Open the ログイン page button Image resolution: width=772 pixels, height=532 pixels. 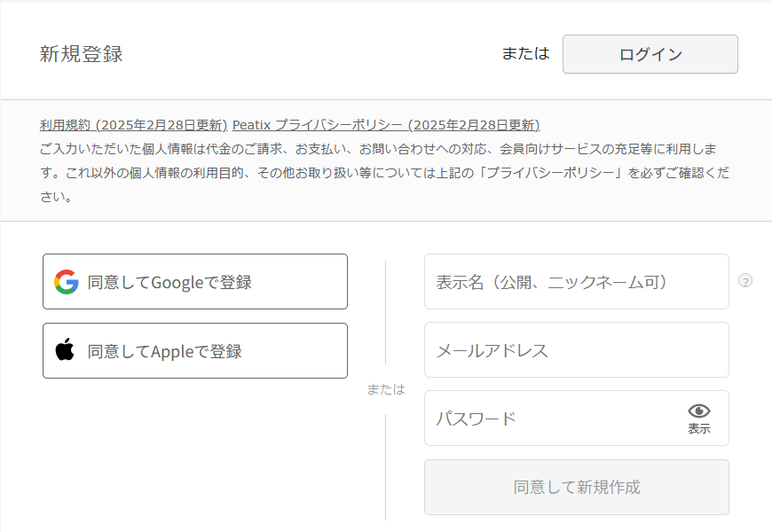point(650,54)
